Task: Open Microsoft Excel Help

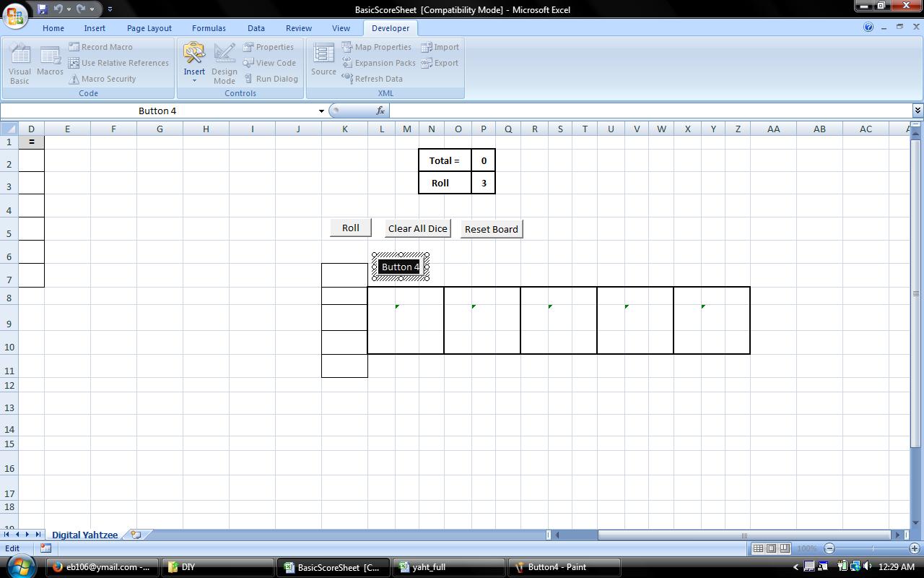Action: 868,27
